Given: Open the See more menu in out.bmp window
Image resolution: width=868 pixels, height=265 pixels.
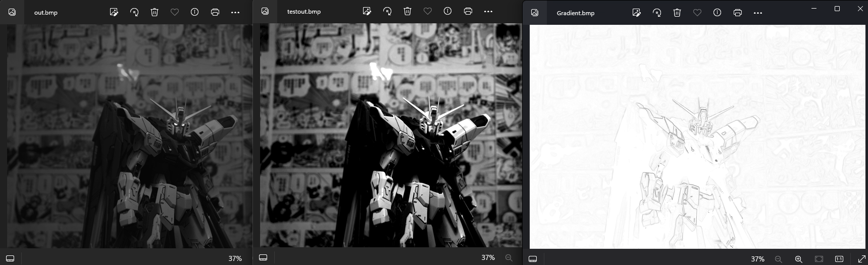Looking at the screenshot, I should tap(235, 12).
